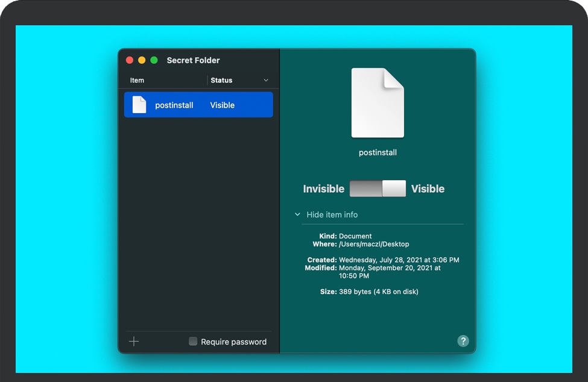
Task: Toggle the Invisible/Visible switch
Action: 378,189
